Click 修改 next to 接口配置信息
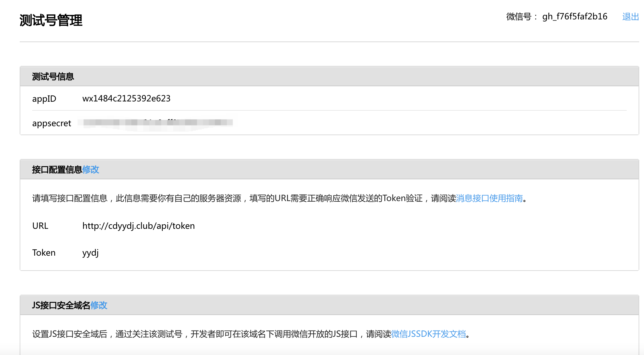 click(91, 169)
